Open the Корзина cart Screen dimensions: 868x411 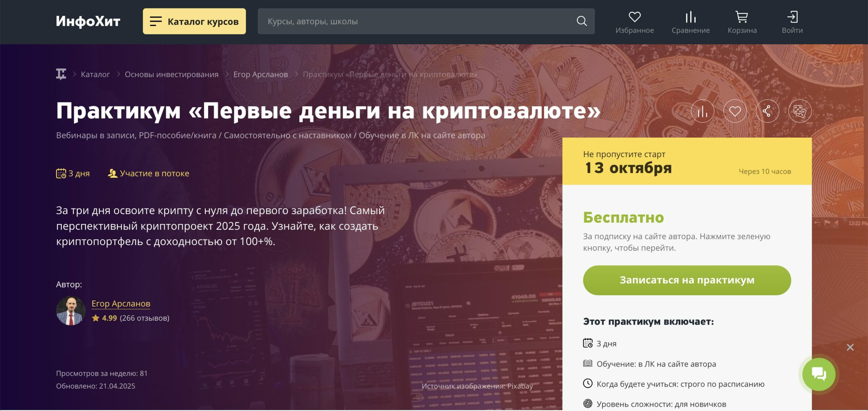[742, 22]
